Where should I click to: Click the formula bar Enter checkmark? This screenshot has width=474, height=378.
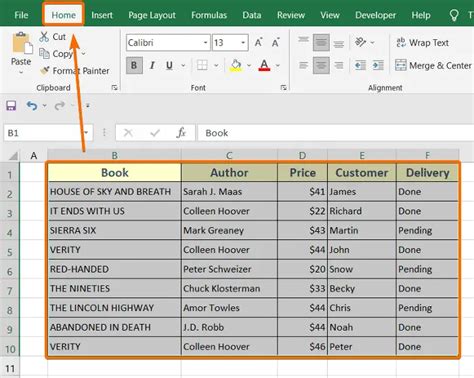point(155,133)
